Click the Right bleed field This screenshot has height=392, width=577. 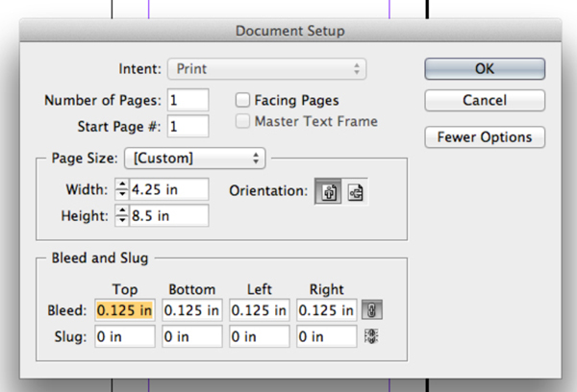click(327, 310)
